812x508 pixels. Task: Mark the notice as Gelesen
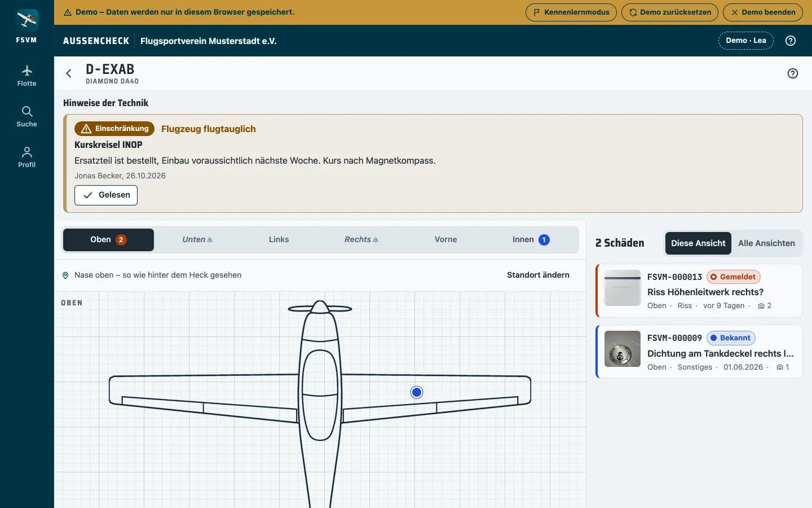point(106,195)
